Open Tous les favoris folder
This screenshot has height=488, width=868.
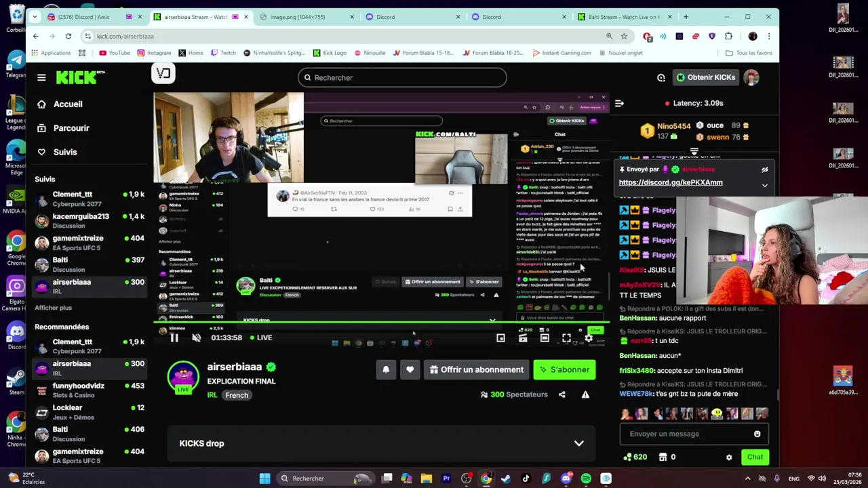[x=749, y=53]
